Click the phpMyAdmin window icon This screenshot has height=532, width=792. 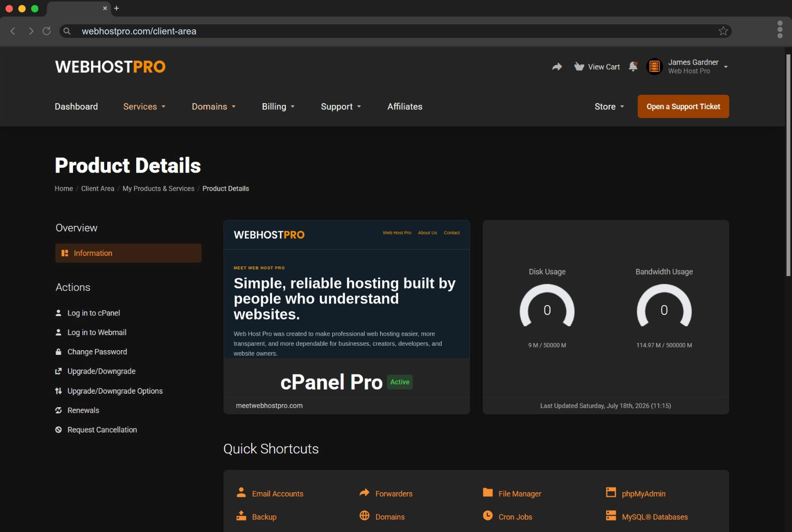611,493
